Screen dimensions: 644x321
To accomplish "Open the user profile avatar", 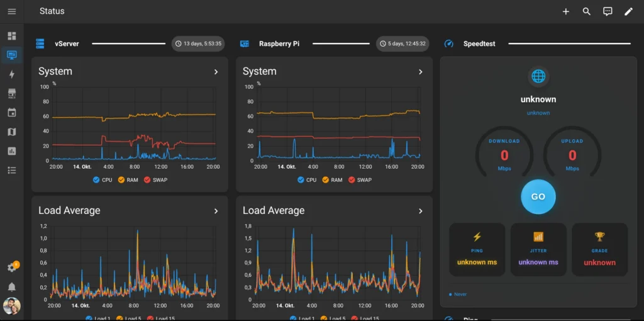I will pyautogui.click(x=12, y=306).
